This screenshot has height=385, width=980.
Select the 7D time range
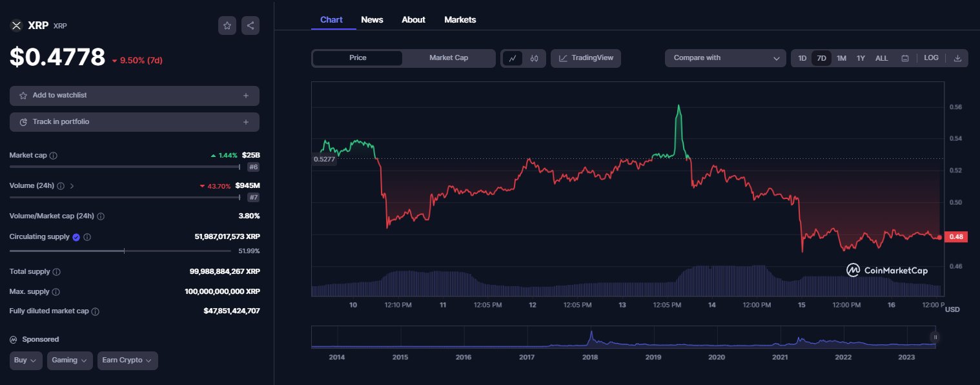coord(821,58)
